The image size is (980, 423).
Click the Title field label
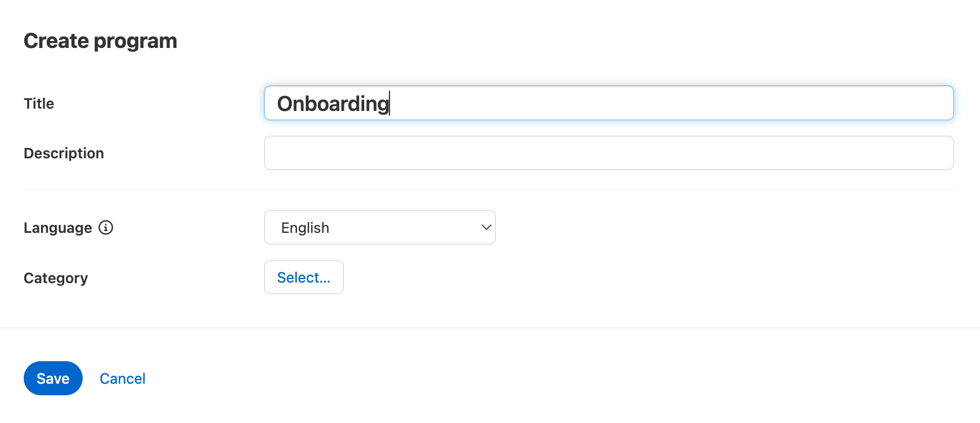pyautogui.click(x=39, y=103)
